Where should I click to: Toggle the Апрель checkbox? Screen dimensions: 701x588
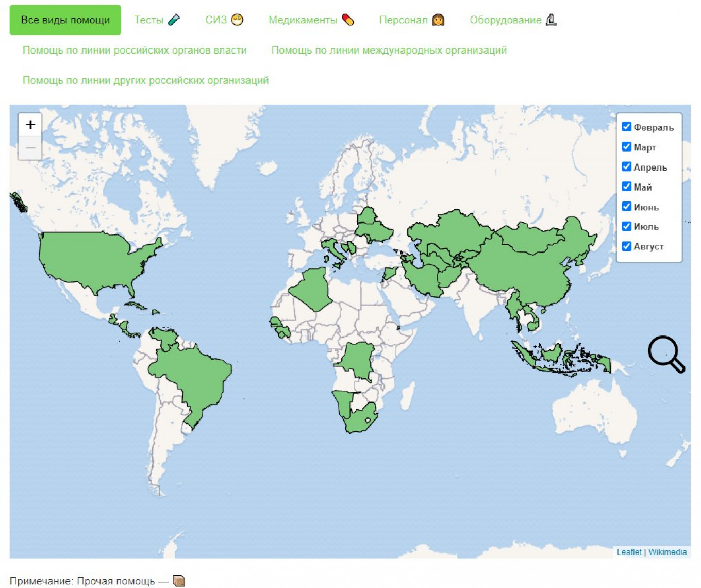click(627, 167)
